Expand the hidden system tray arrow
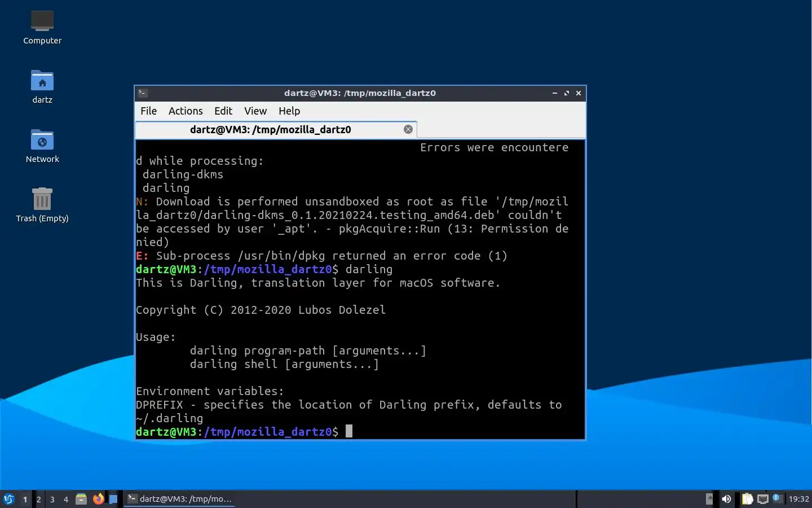 tap(709, 499)
